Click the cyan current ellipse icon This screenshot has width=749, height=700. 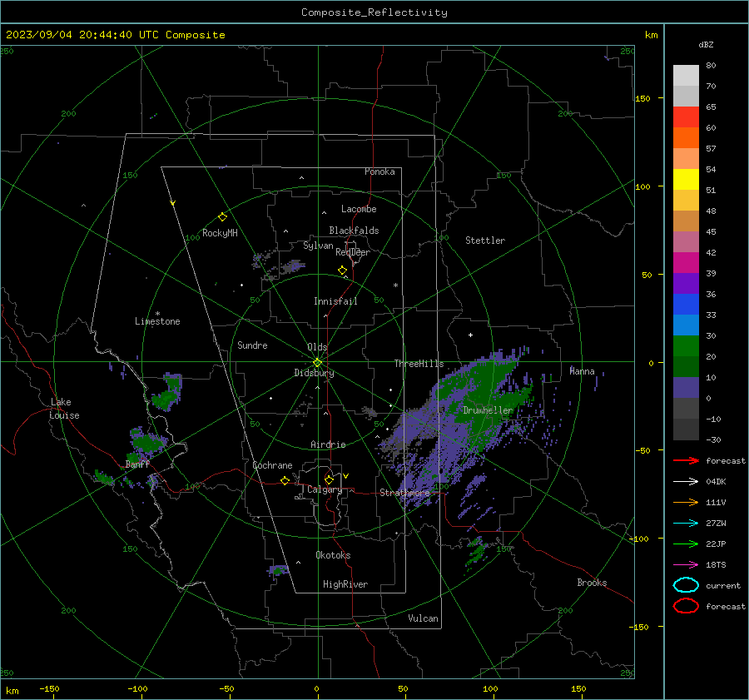[x=686, y=585]
